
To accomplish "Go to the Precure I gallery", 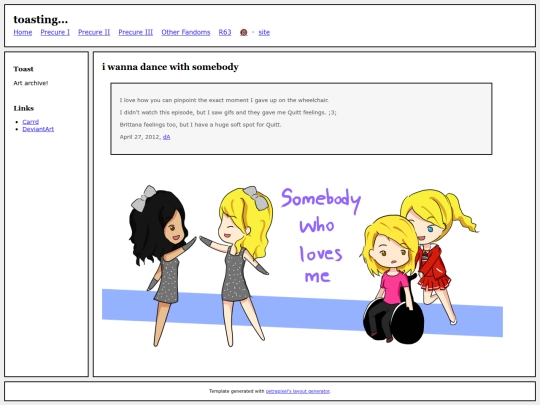I will [x=55, y=32].
